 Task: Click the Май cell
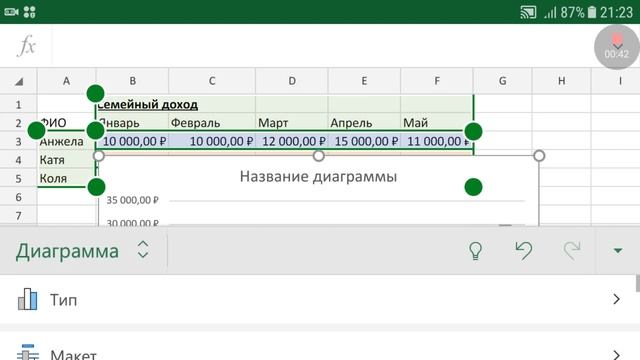[437, 123]
